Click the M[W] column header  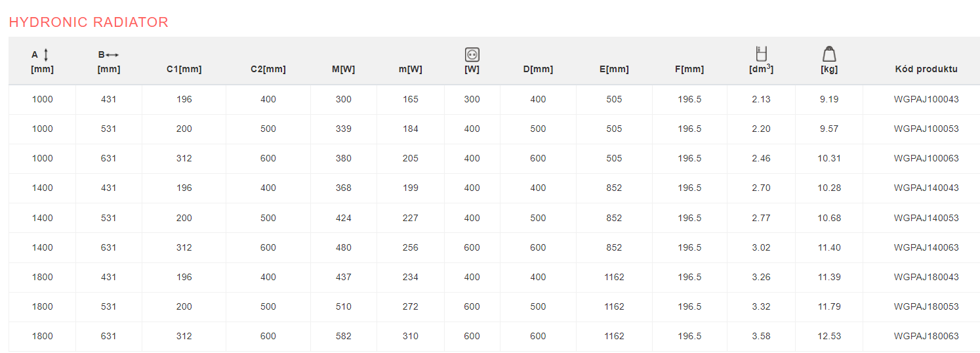[343, 69]
